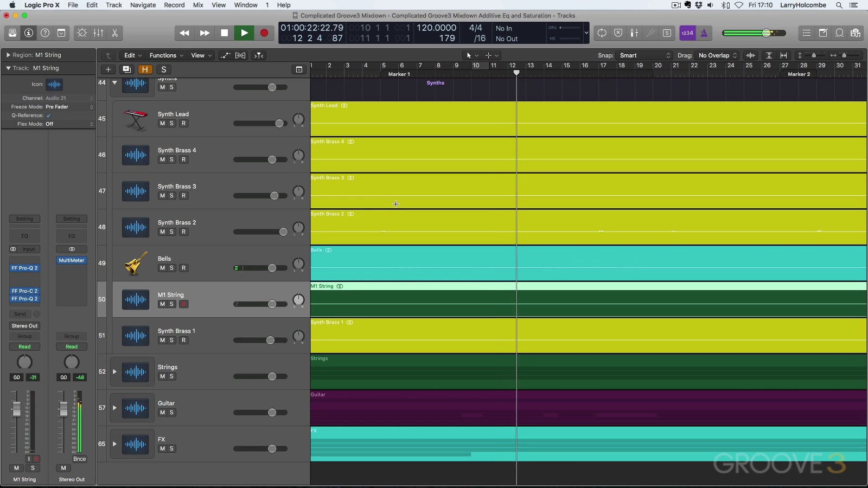This screenshot has width=868, height=488.
Task: Click the Stereo Out output slot
Action: pos(24,326)
